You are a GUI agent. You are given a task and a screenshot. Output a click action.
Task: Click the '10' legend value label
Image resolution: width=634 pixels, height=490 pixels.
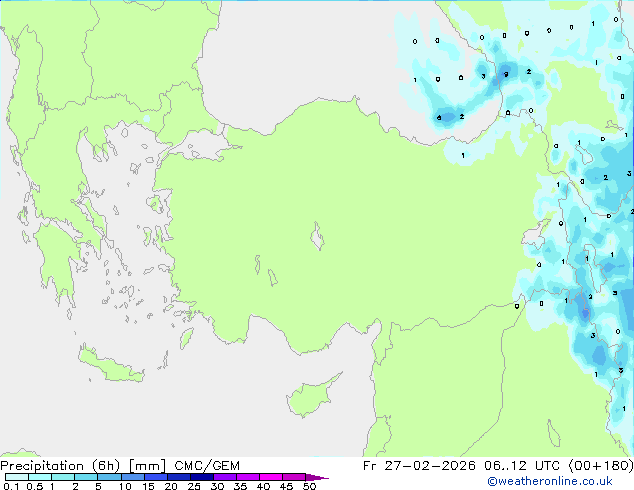point(125,486)
